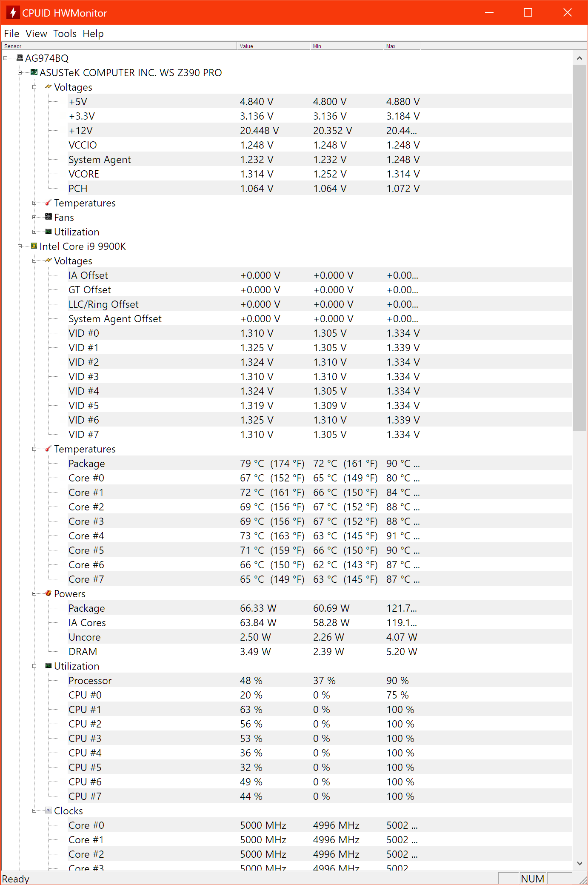Click the Clocks waveform icon
Viewport: 588px width, 885px height.
(x=49, y=811)
